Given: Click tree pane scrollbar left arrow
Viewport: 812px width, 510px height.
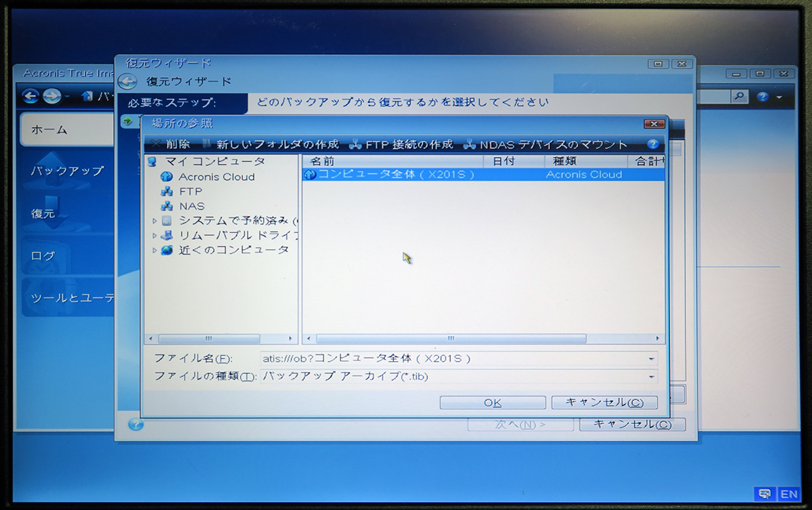Looking at the screenshot, I should coord(152,338).
